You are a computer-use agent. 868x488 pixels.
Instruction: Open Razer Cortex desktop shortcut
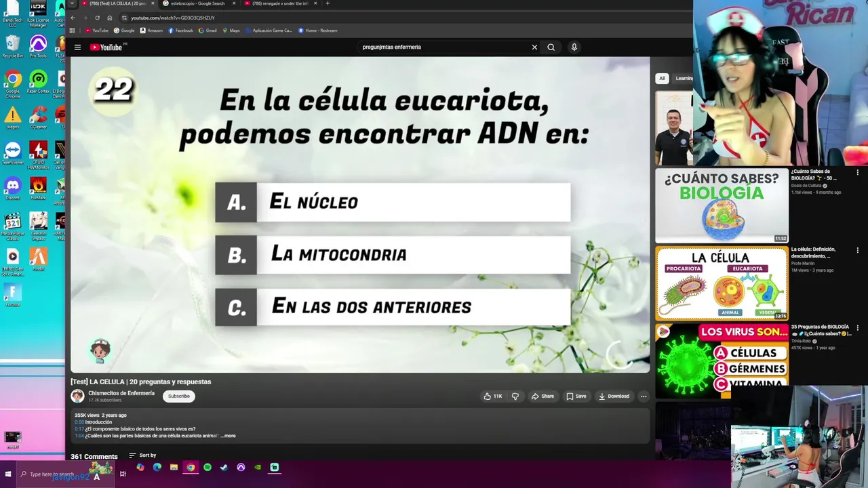[x=38, y=83]
